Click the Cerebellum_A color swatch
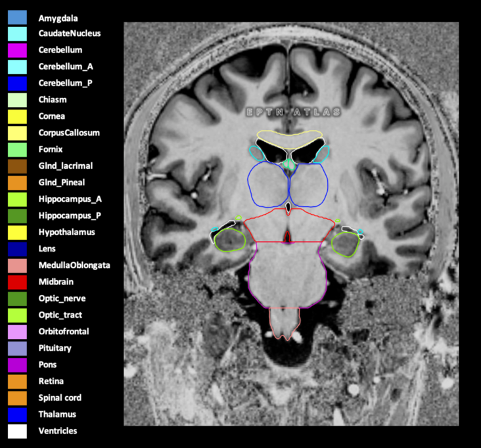Screen dimensions: 481x448 coord(17,67)
